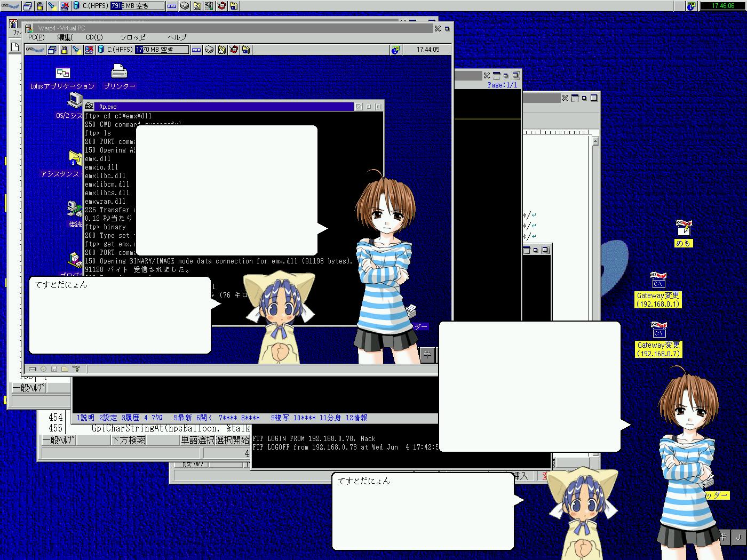Open host WarpCenter window list icon
This screenshot has width=747, height=560.
(27, 6)
